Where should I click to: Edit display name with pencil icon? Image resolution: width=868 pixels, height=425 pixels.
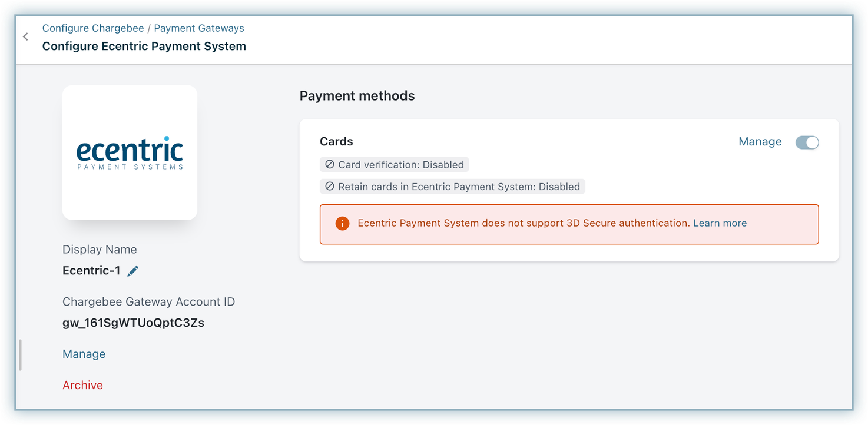click(x=133, y=271)
